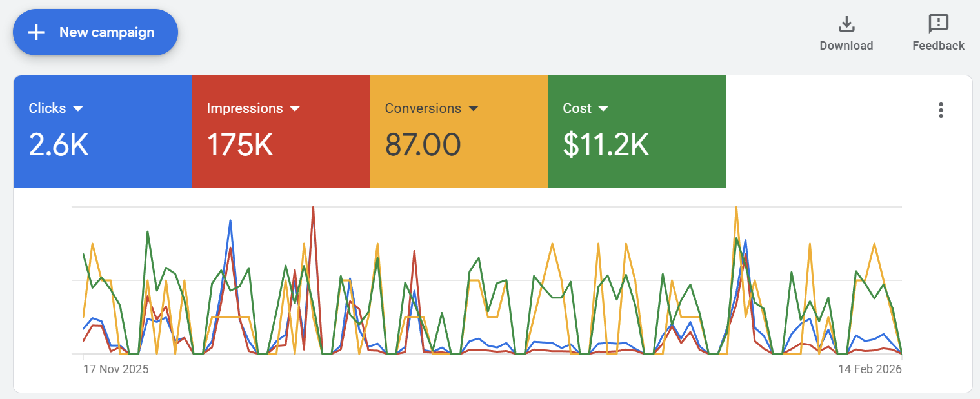Click the plus icon on New campaign
This screenshot has height=399, width=980.
36,32
